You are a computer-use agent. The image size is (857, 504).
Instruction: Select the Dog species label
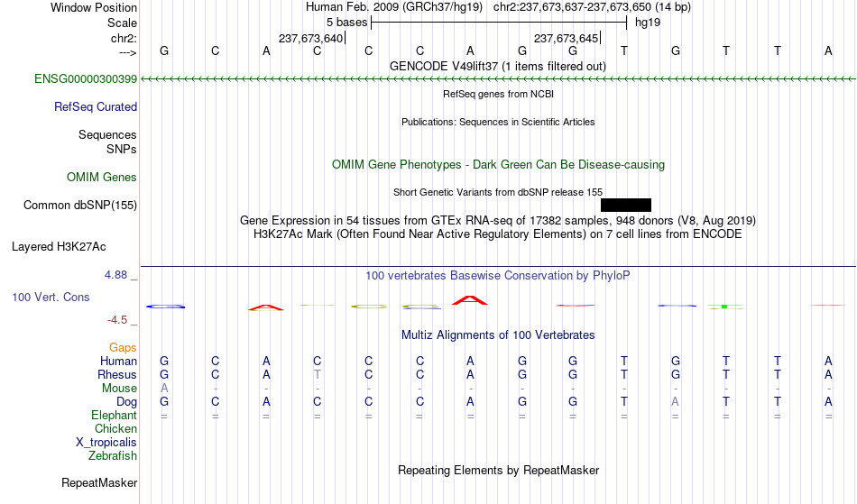point(126,402)
